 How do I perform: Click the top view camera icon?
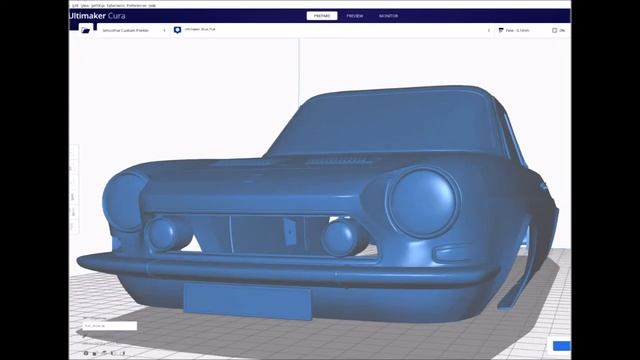[x=104, y=353]
